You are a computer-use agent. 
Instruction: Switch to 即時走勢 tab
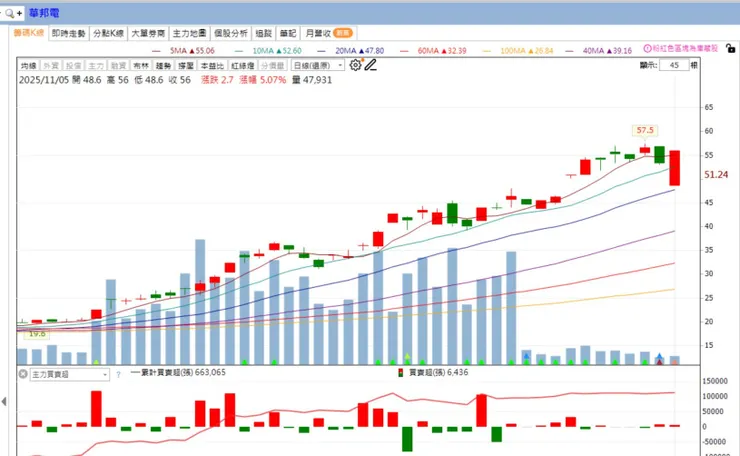tap(68, 33)
